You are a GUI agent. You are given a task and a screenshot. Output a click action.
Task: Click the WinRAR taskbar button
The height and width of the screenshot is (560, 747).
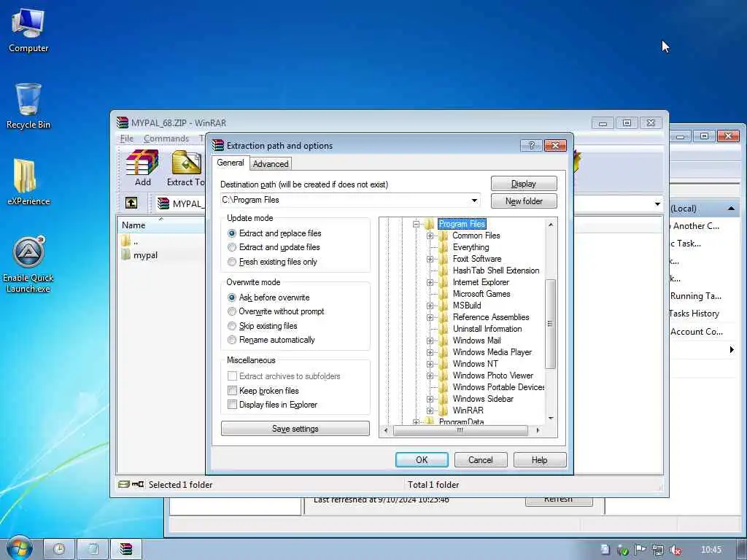click(126, 549)
